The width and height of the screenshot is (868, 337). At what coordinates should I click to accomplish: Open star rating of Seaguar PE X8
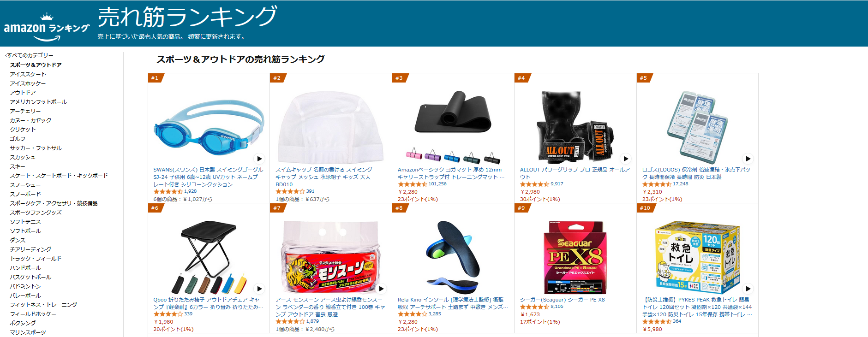pyautogui.click(x=534, y=307)
